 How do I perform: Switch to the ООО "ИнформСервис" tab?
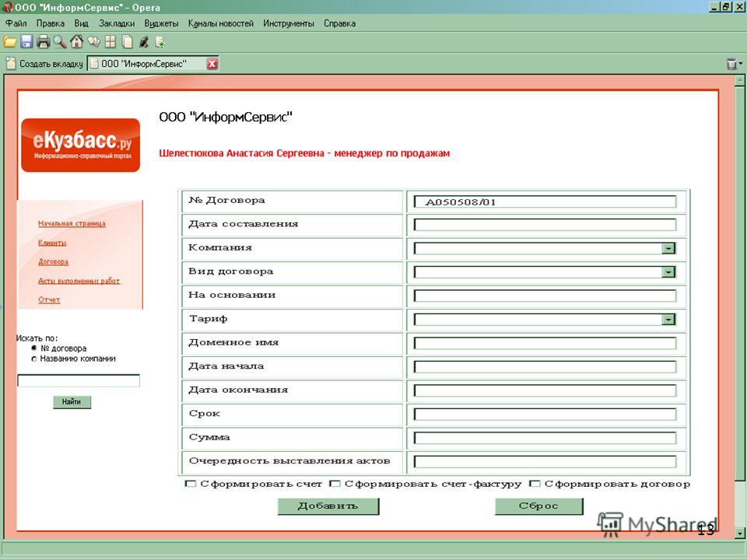148,64
